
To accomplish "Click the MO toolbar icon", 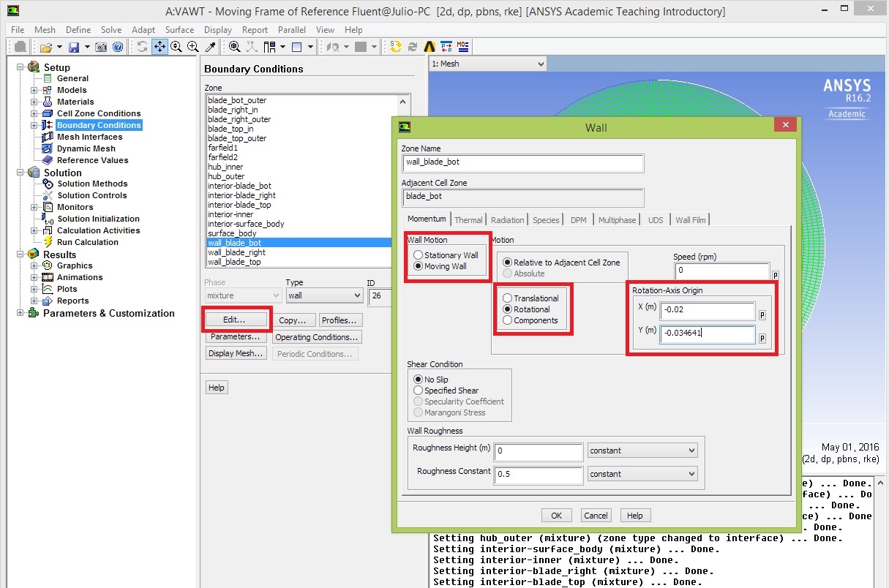I will click(462, 47).
